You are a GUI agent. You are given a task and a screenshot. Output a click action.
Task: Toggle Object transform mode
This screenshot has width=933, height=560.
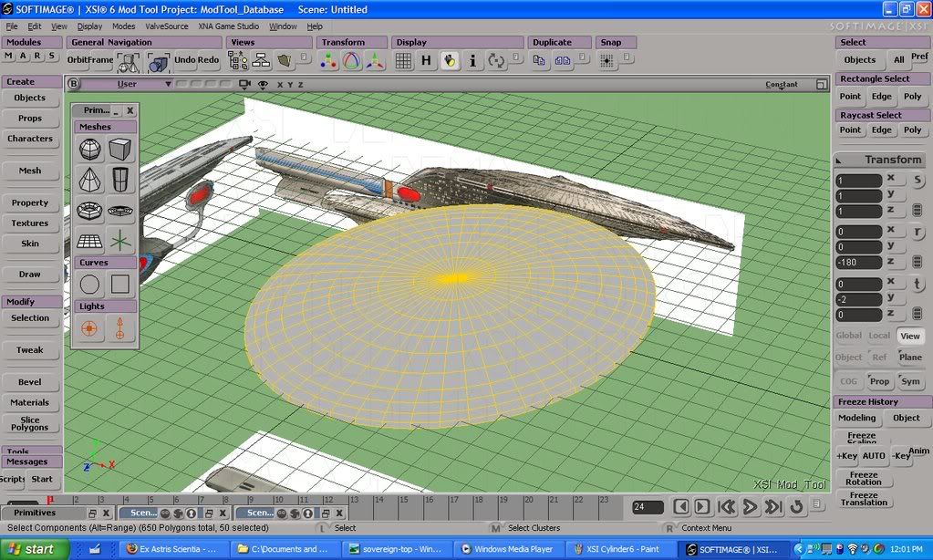pyautogui.click(x=848, y=357)
